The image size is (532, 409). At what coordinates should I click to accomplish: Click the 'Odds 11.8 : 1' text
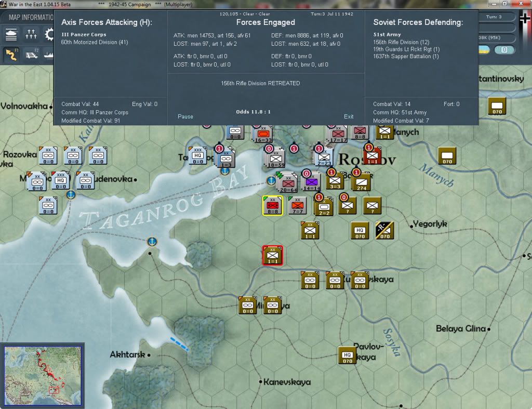tap(253, 112)
